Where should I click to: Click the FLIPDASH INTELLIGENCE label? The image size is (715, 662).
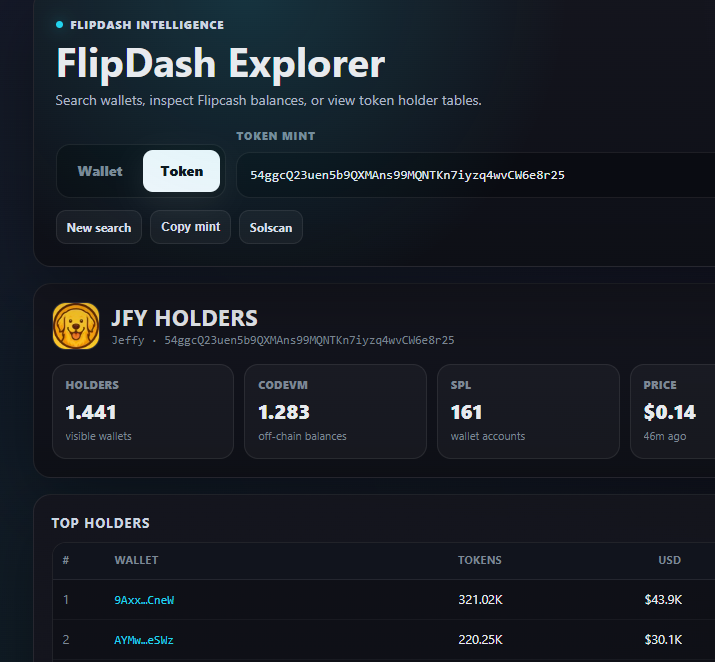pos(147,25)
